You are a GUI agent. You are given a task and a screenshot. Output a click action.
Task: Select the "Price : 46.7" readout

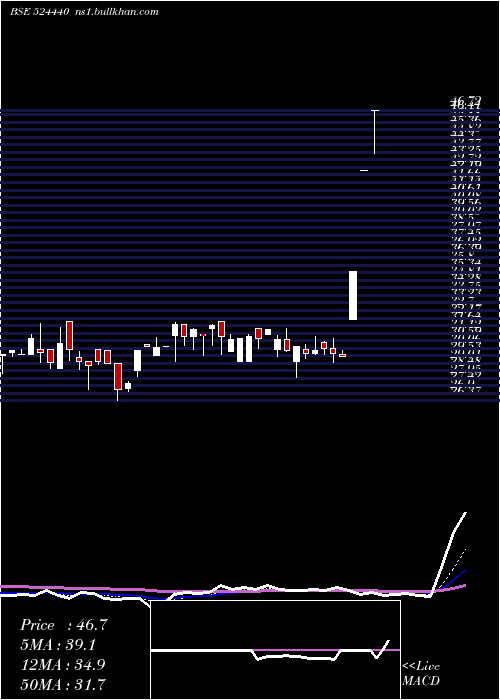pyautogui.click(x=64, y=625)
